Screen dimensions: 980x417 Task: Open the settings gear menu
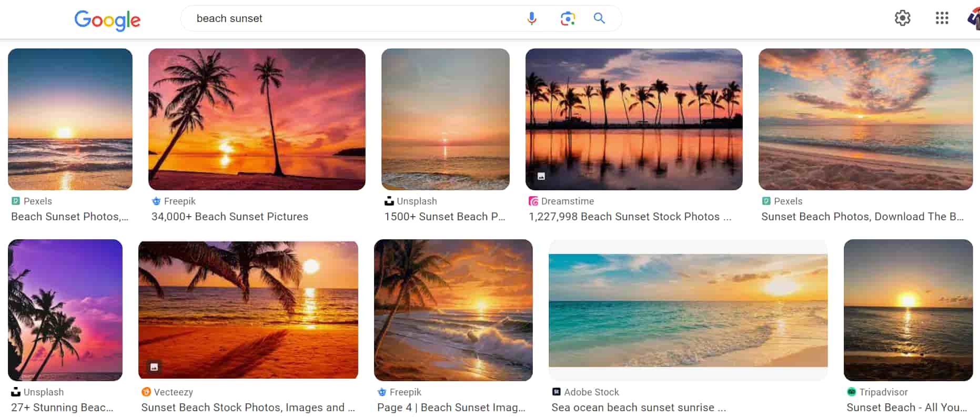click(x=902, y=18)
